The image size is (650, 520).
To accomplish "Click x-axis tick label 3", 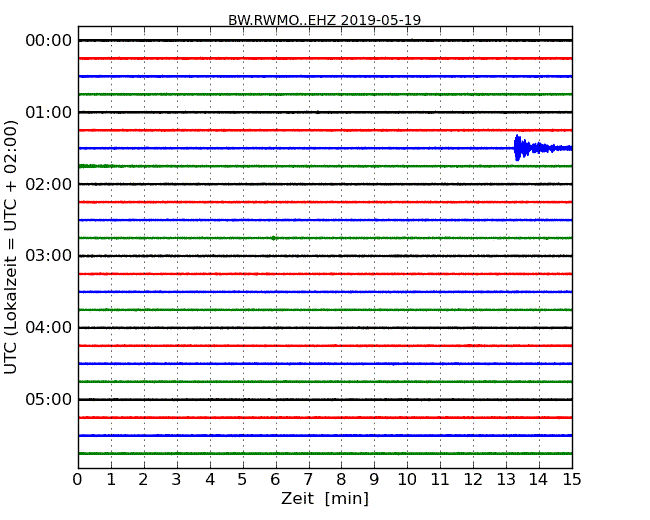I will pos(177,480).
